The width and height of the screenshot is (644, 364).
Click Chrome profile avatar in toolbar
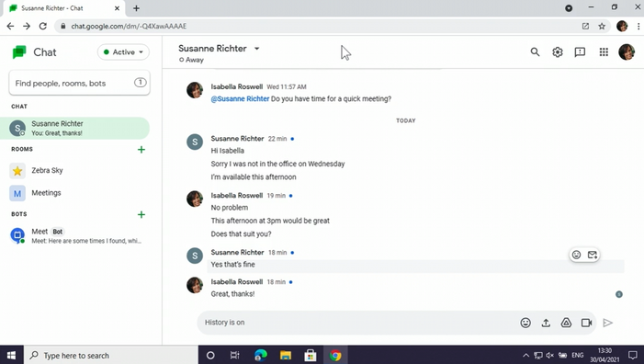coord(622,27)
